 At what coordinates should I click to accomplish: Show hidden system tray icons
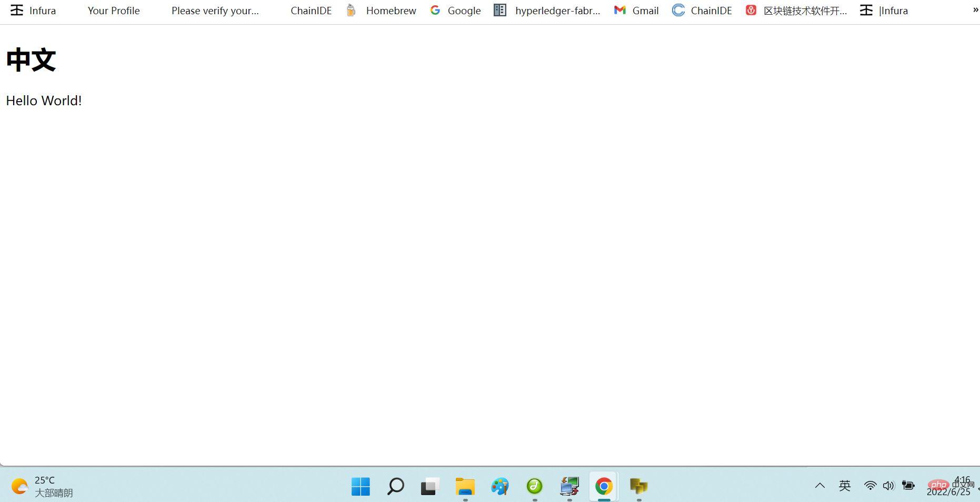(x=820, y=486)
